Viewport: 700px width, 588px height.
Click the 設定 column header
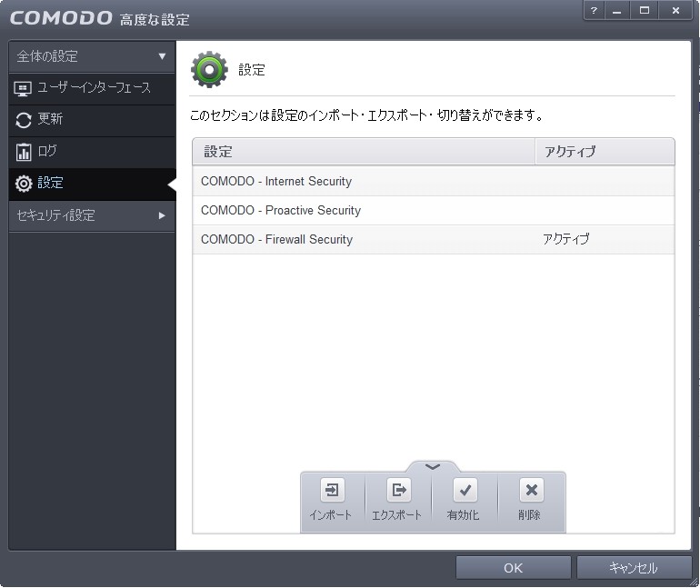(x=364, y=152)
